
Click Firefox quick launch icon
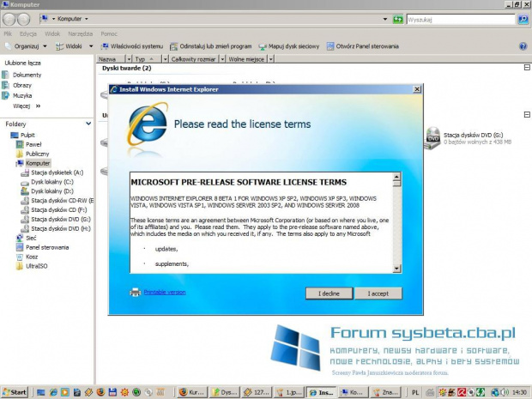100,392
